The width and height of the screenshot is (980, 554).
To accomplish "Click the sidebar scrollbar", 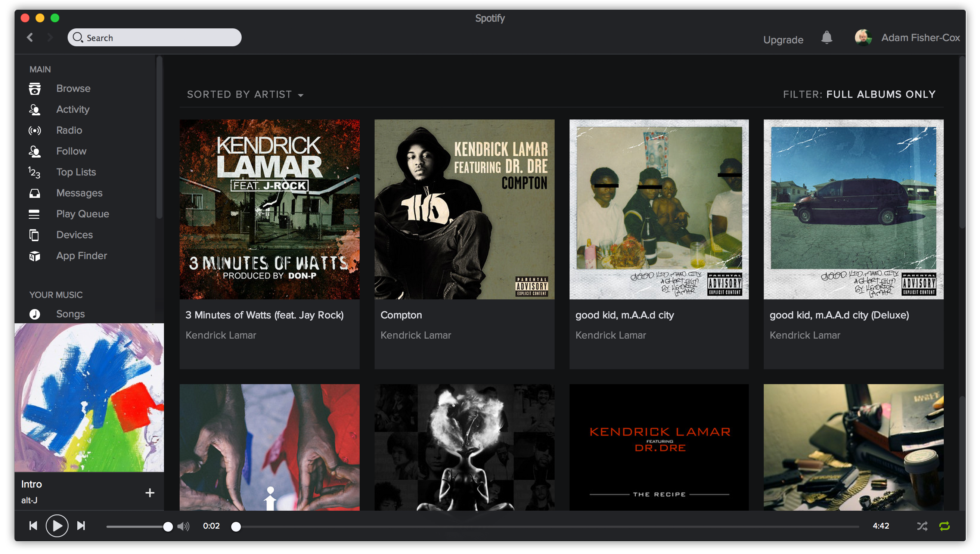I will coord(159,137).
